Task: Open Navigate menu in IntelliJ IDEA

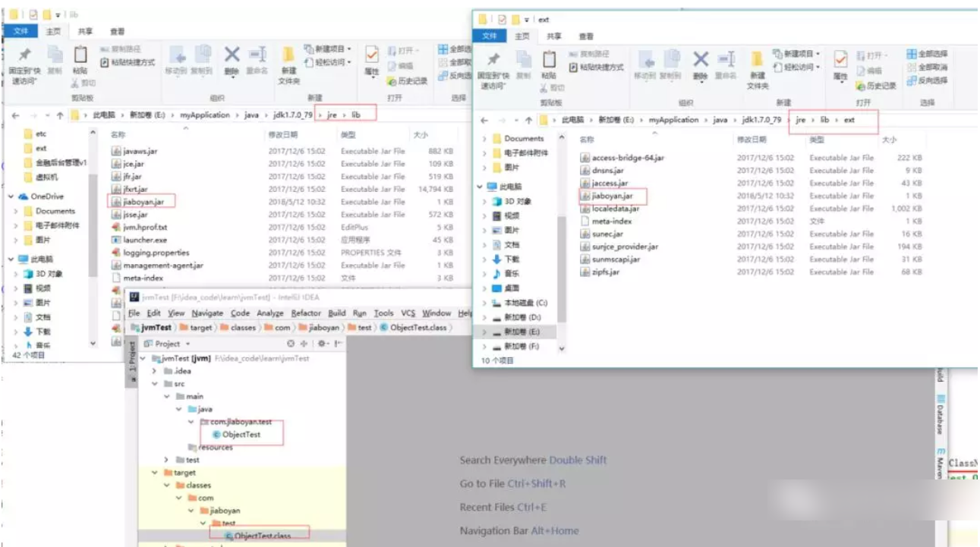Action: [207, 313]
